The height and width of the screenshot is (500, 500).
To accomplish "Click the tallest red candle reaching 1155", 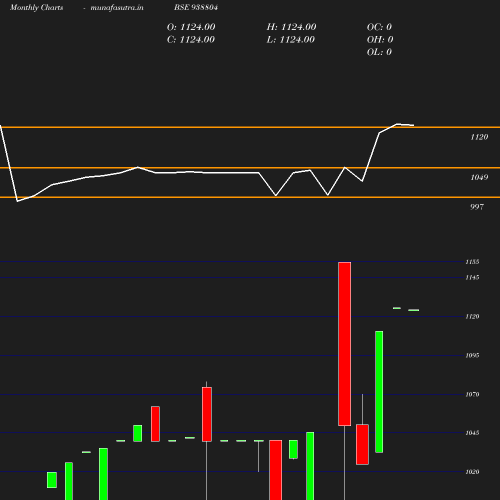I will pos(344,344).
